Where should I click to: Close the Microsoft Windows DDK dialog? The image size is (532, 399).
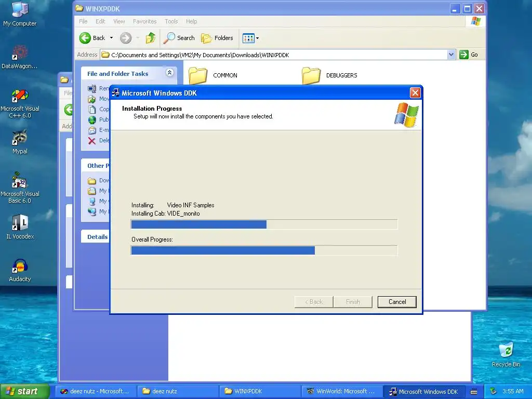click(x=415, y=92)
